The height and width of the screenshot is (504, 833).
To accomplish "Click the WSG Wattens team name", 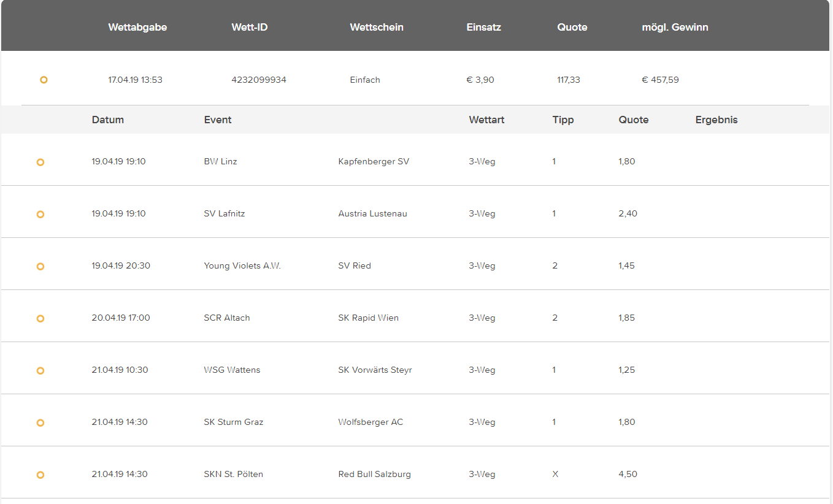I will (232, 370).
